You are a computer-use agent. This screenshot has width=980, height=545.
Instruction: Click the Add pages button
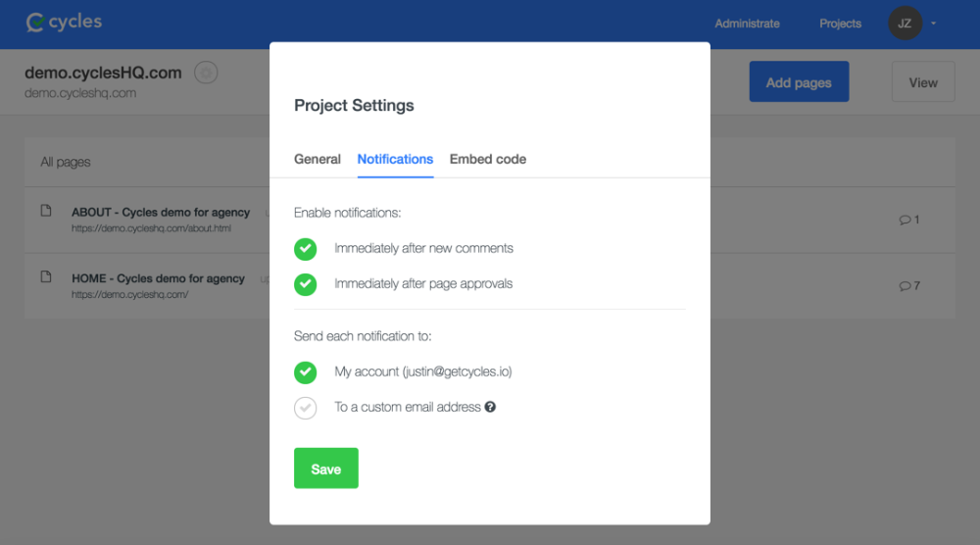[x=799, y=82]
